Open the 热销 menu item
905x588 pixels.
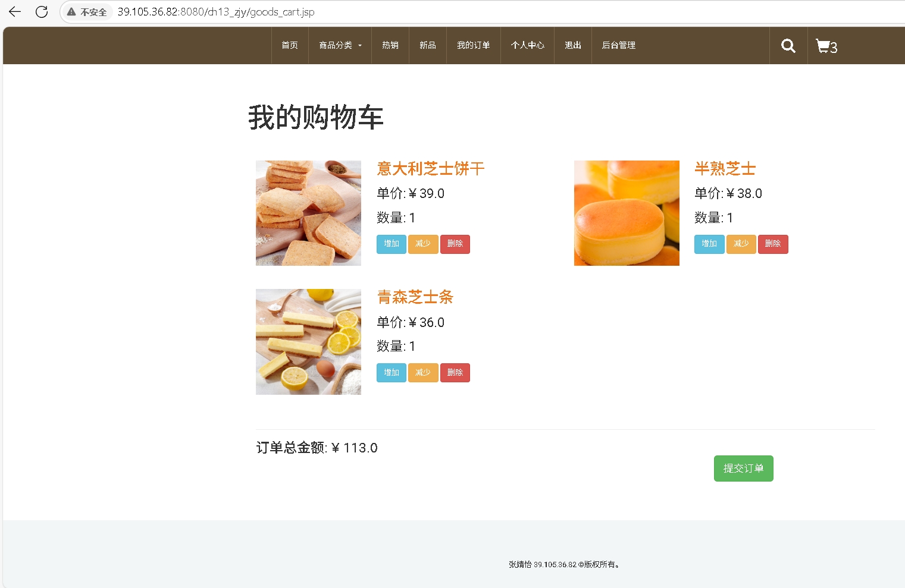(390, 45)
